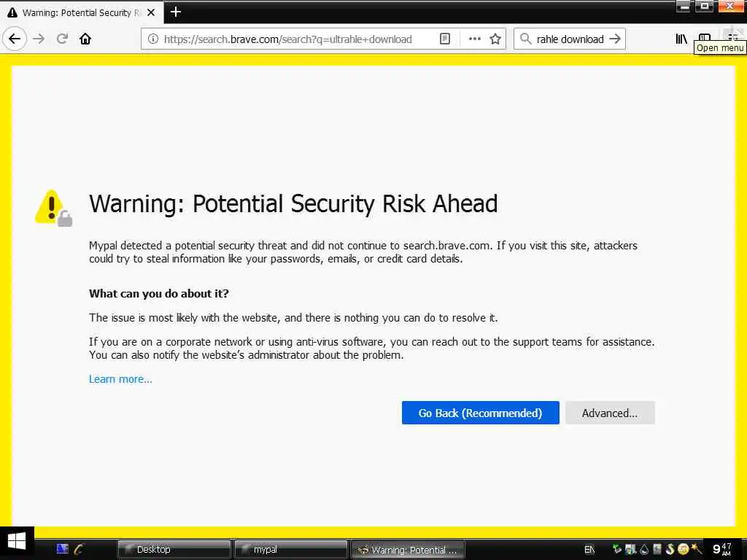Maximize the browser window
The image size is (747, 560).
(704, 7)
